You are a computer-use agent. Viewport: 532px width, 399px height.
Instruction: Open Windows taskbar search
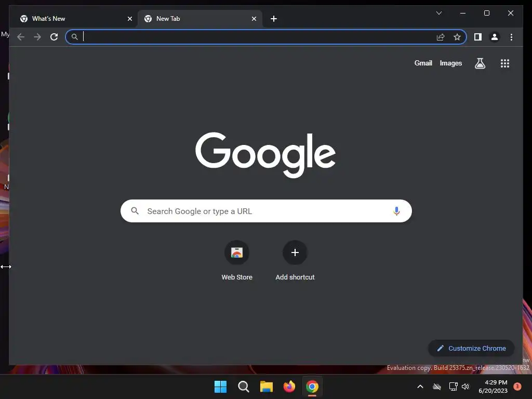[243, 387]
